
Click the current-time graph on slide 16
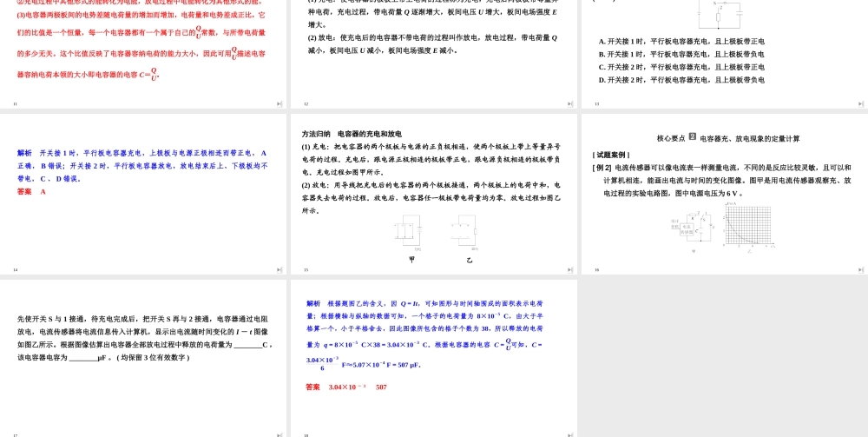pos(746,226)
